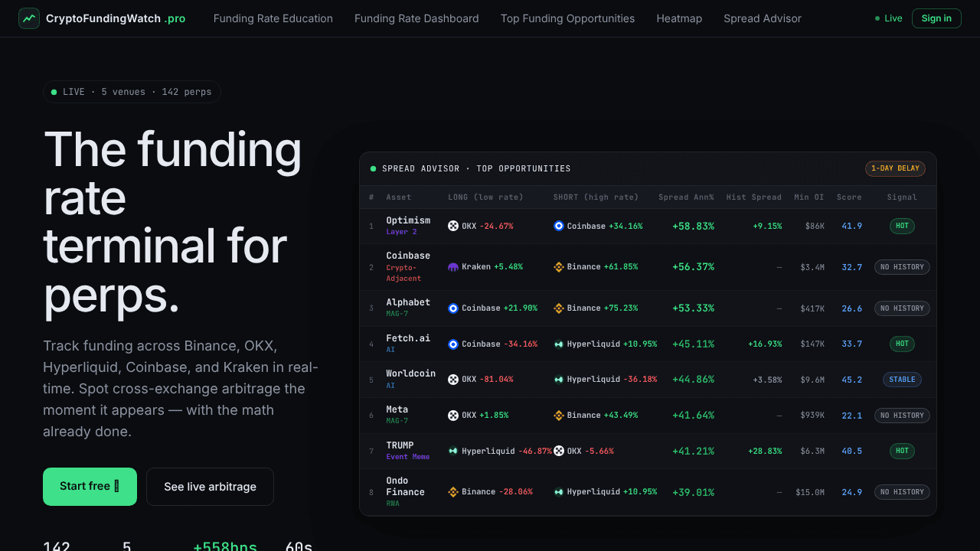The height and width of the screenshot is (551, 980).
Task: Click Hyperliquid icon in Worldcoin row
Action: click(x=559, y=380)
